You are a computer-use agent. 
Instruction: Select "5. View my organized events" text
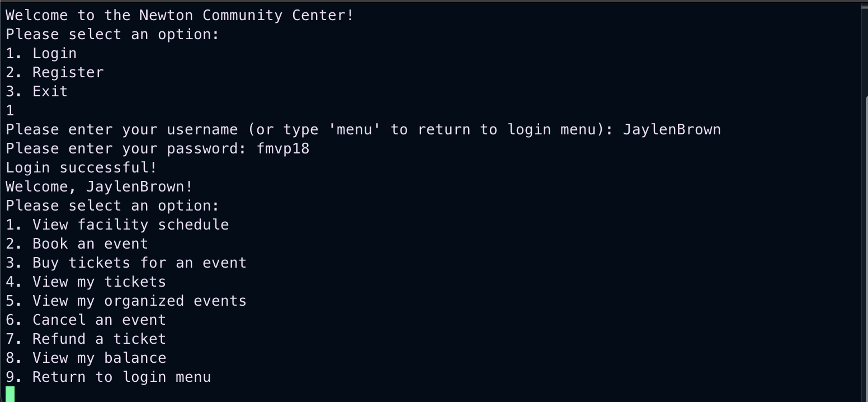(126, 301)
